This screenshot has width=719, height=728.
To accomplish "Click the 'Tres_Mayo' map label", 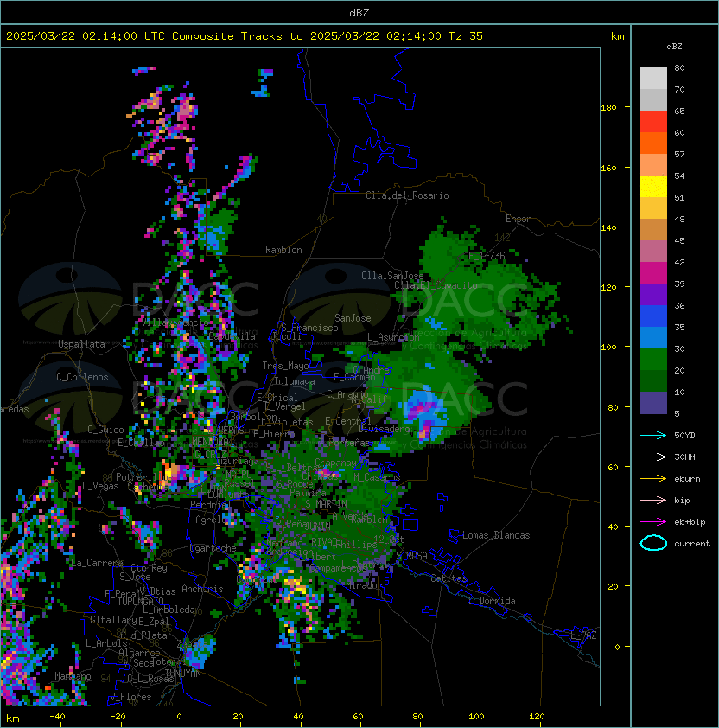I will point(285,366).
